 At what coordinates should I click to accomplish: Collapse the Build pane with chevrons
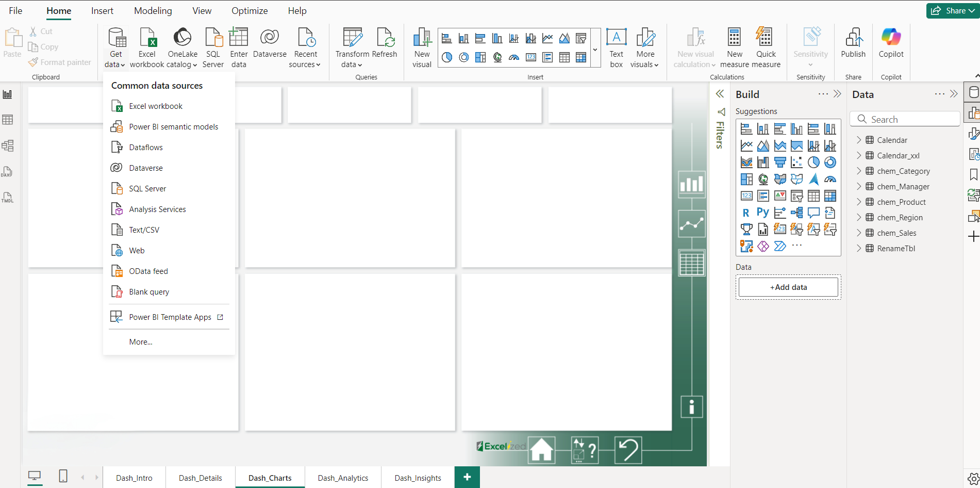pos(837,94)
